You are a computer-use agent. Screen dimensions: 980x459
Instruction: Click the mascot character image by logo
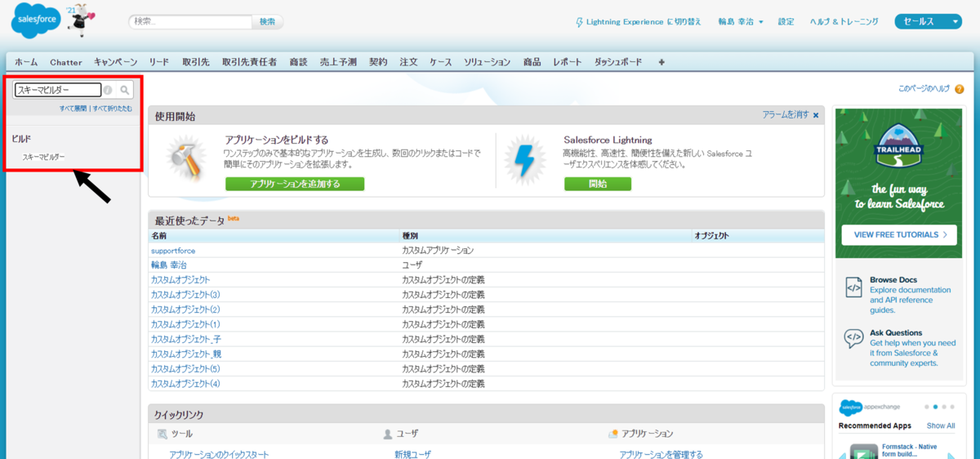pos(82,22)
